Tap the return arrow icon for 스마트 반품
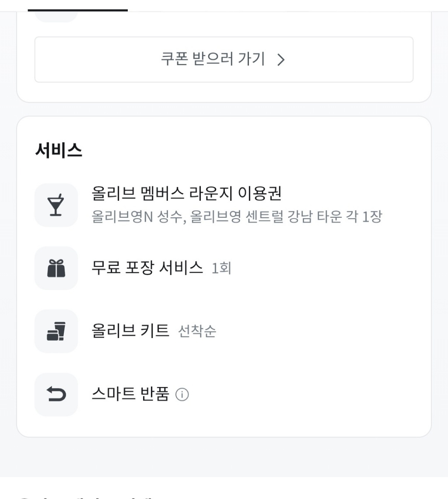This screenshot has height=499, width=448. pyautogui.click(x=56, y=394)
